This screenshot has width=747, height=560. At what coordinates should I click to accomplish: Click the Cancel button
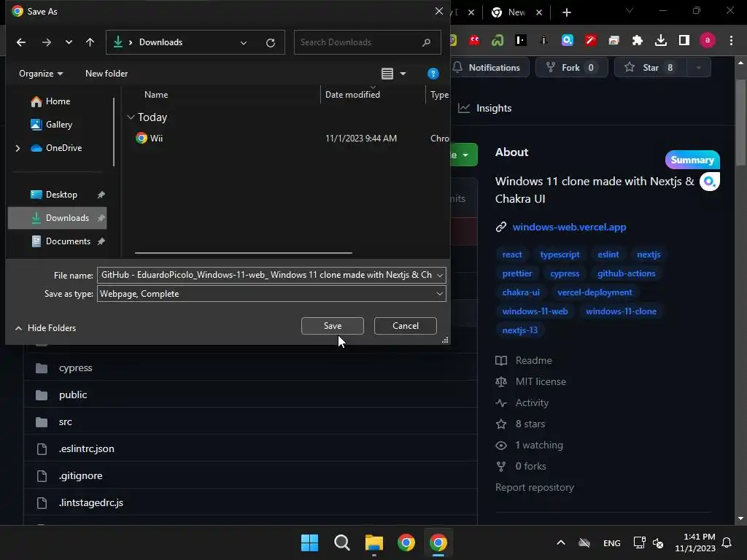tap(406, 326)
